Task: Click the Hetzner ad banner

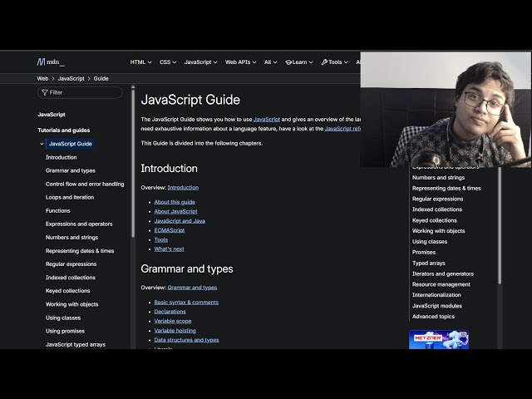Action: point(439,339)
